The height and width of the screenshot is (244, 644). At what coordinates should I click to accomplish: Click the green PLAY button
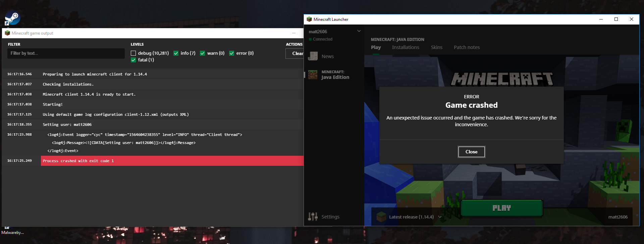502,208
